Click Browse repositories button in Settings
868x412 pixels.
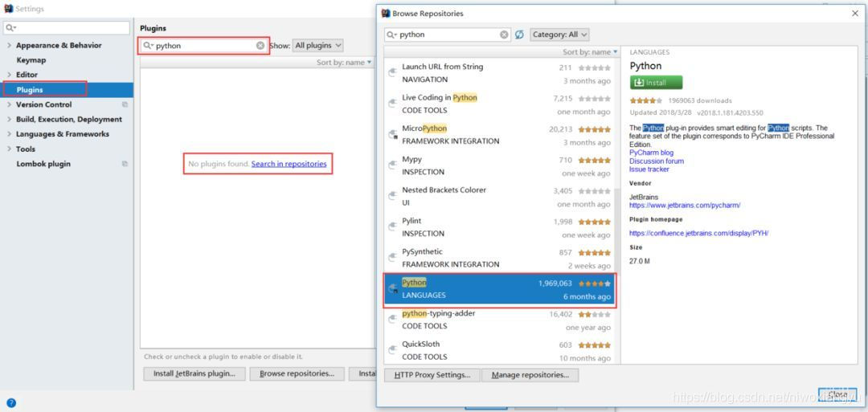pos(297,373)
